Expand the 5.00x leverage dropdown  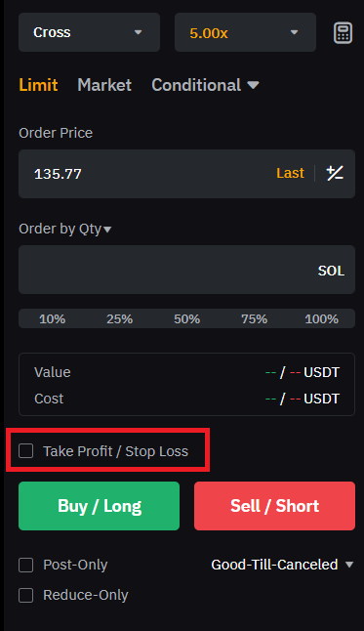pos(245,32)
